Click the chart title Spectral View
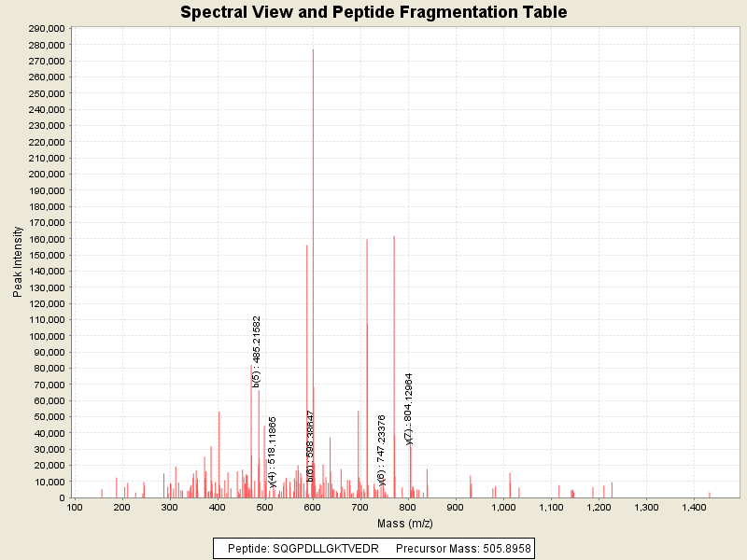The width and height of the screenshot is (747, 560). [373, 12]
